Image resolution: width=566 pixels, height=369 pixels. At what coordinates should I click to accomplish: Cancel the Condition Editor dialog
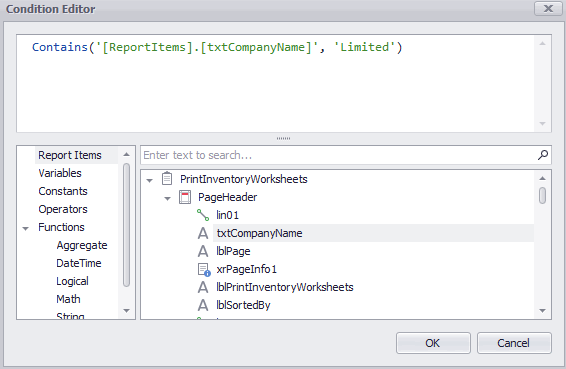pos(514,343)
